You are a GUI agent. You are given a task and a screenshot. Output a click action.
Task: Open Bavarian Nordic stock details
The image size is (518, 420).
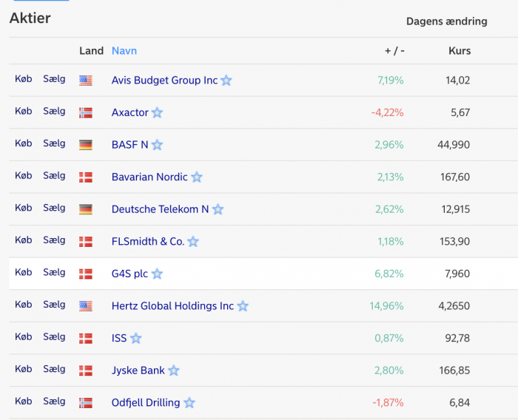click(149, 177)
